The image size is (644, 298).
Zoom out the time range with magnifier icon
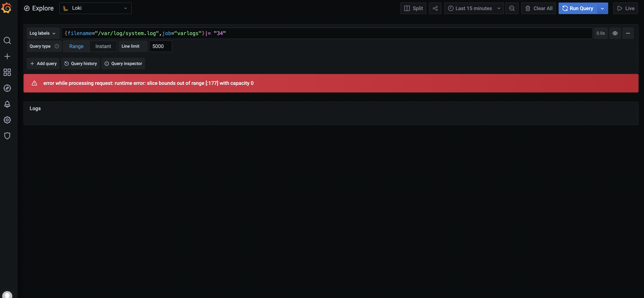[512, 8]
